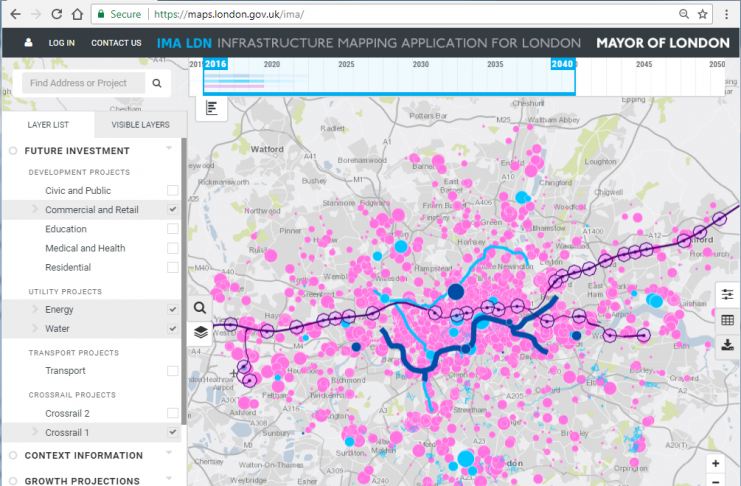Image resolution: width=741 pixels, height=486 pixels.
Task: Switch to the Layer List tab
Action: 48,125
